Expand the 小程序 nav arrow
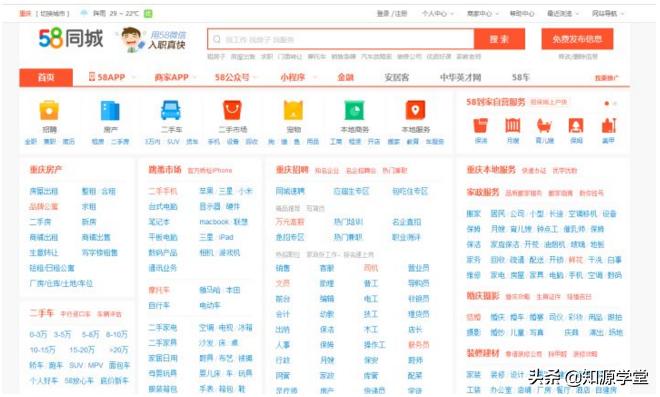 (314, 77)
